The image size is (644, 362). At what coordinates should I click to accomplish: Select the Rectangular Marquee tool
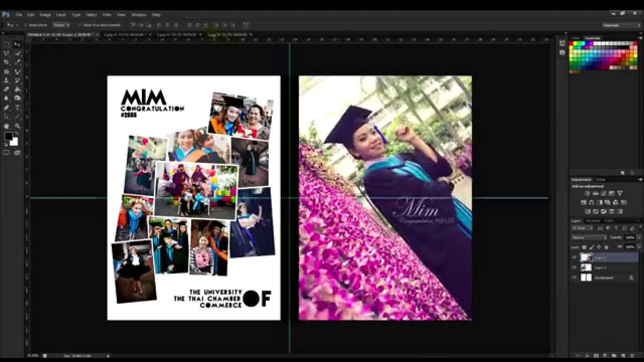click(7, 45)
